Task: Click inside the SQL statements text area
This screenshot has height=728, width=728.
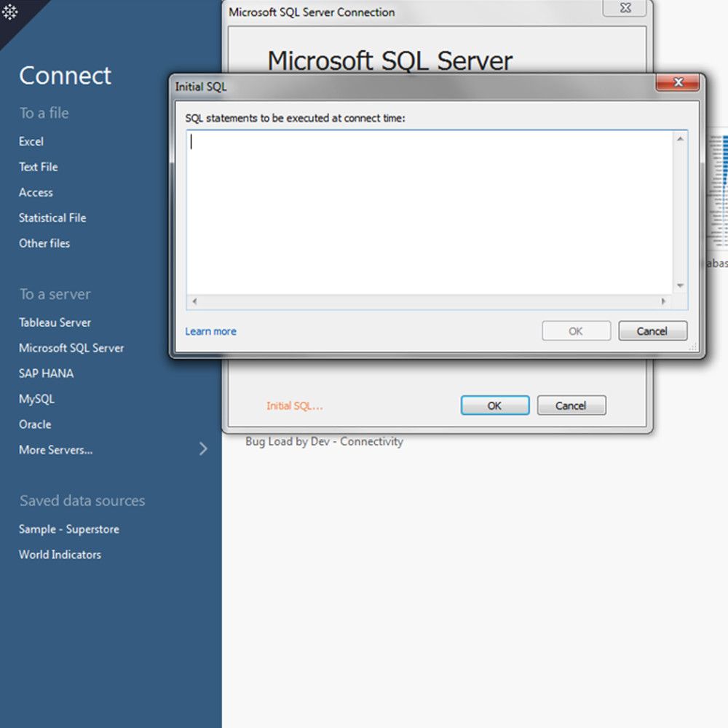Action: (x=430, y=211)
